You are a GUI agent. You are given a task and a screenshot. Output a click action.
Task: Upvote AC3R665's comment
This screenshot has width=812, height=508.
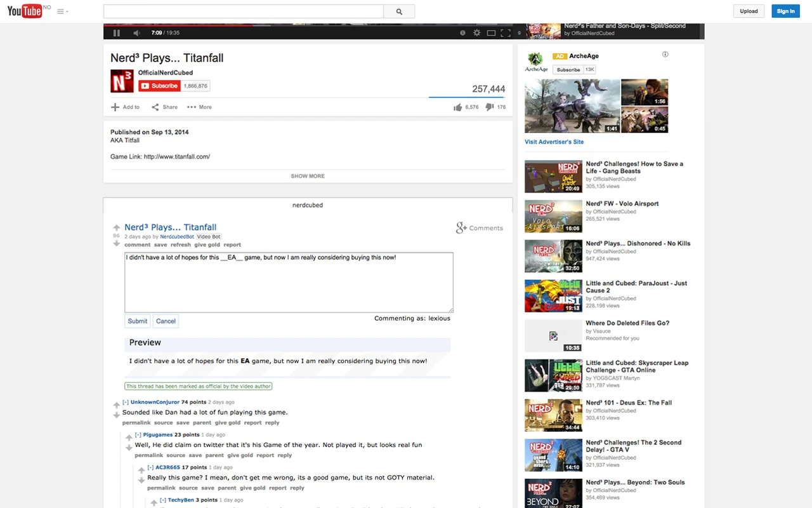(142, 470)
